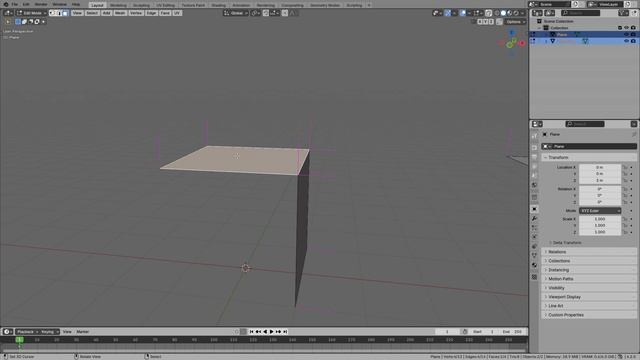Image resolution: width=640 pixels, height=360 pixels.
Task: Open the Particles properties tab
Action: click(534, 228)
